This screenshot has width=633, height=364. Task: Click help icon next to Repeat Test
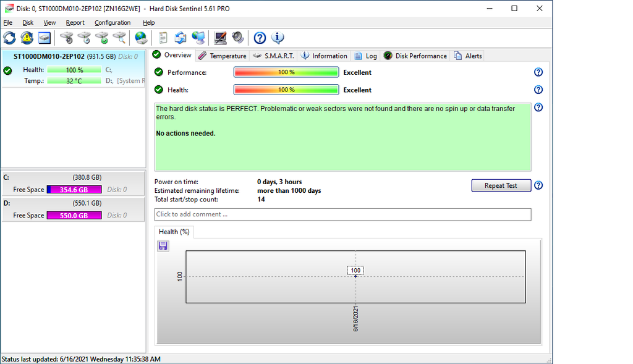pos(538,185)
